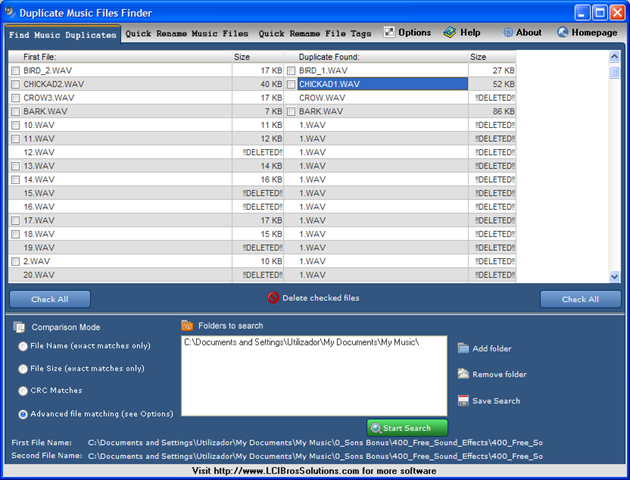
Task: Click the 19.WAV file name
Action: click(x=39, y=248)
